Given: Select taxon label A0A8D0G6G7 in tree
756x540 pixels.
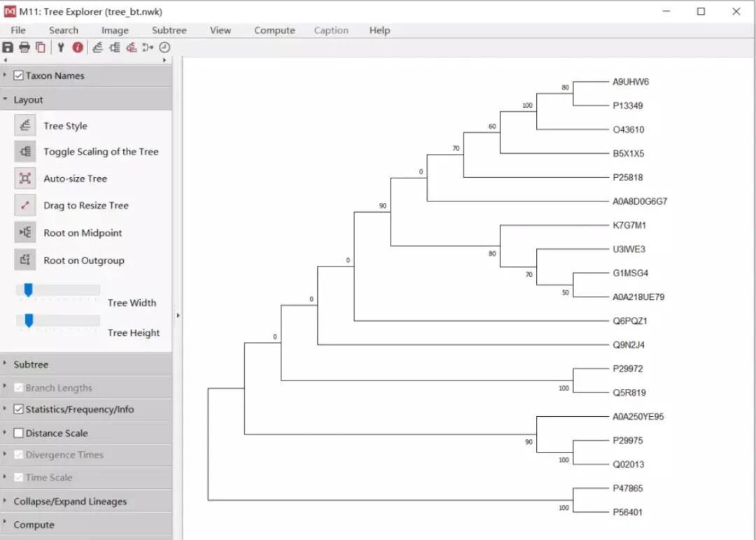Looking at the screenshot, I should 640,201.
